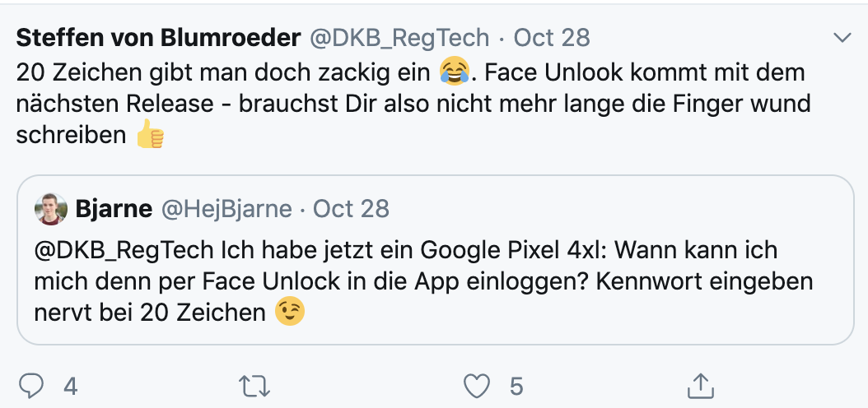Screen dimensions: 868x408
Task: Click the like count number 5
Action: click(x=516, y=386)
